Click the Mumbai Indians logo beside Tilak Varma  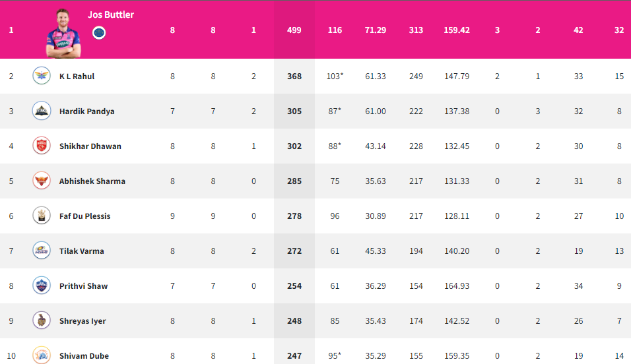pyautogui.click(x=42, y=251)
